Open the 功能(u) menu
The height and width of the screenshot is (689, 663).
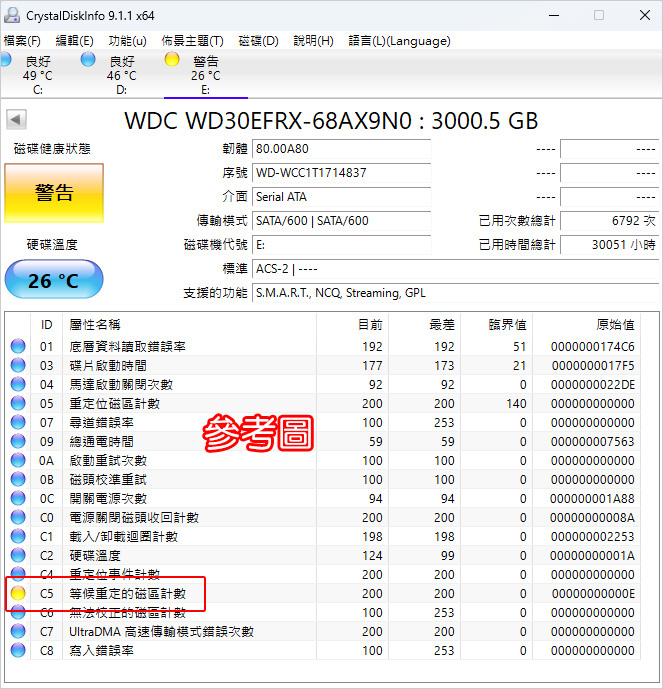(127, 41)
